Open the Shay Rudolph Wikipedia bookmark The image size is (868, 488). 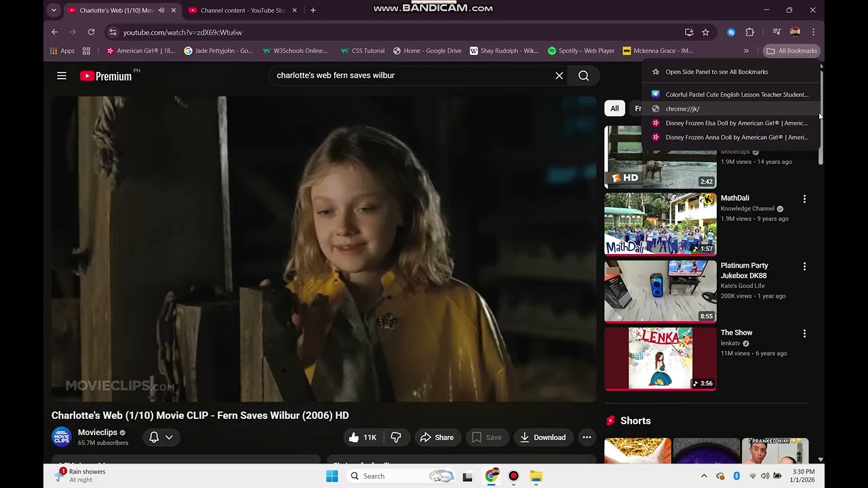tap(504, 51)
